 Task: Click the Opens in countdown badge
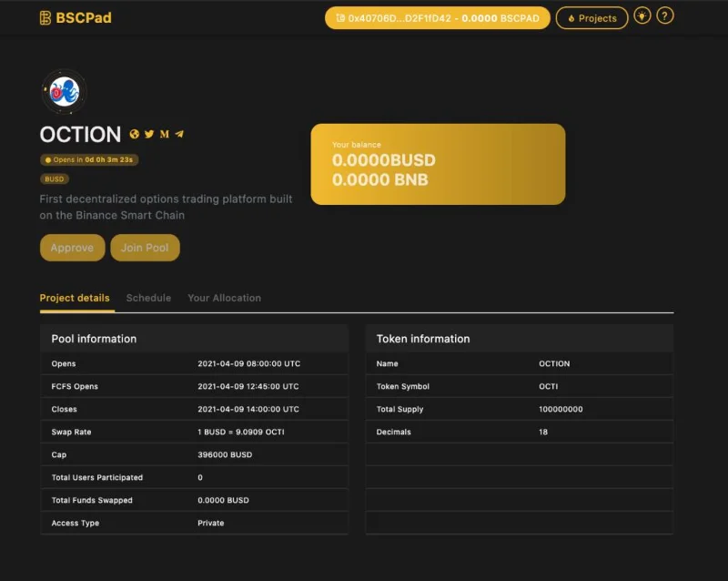pyautogui.click(x=89, y=160)
